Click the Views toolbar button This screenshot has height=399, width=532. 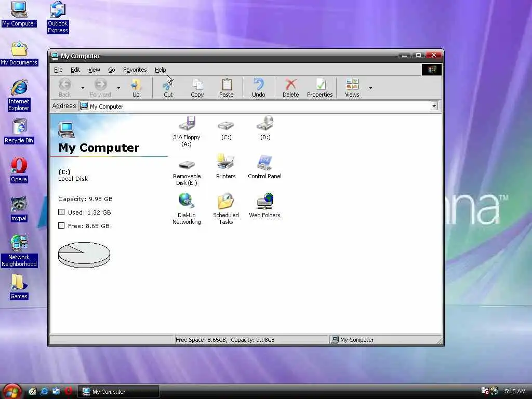tap(352, 87)
